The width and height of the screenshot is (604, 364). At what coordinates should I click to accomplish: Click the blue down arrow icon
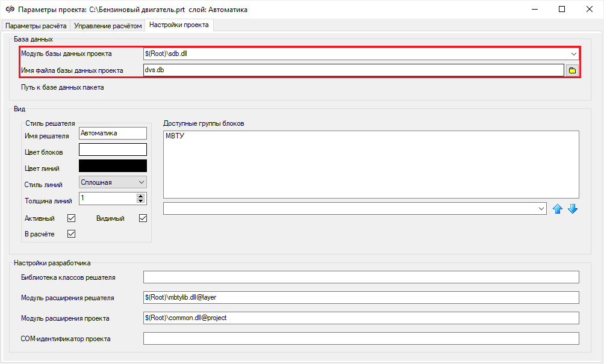[572, 209]
